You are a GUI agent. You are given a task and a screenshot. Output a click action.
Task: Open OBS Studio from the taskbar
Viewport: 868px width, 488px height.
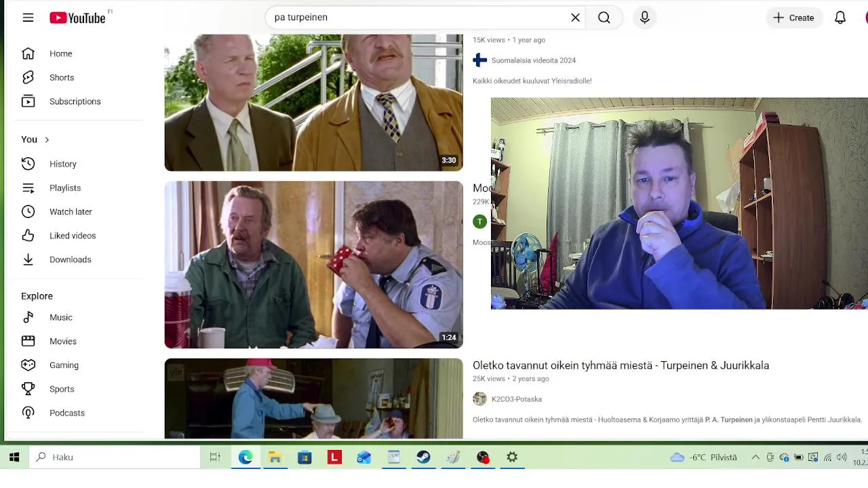[483, 457]
